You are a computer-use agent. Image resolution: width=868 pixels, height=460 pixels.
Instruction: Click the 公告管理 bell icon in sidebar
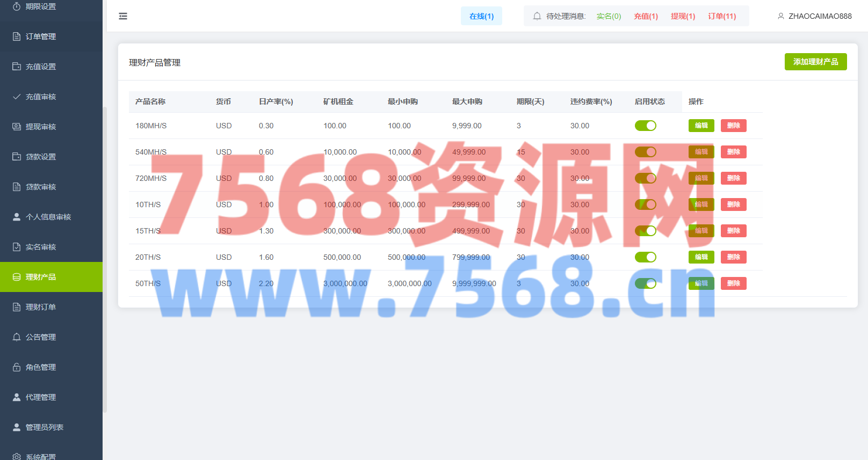(x=17, y=337)
